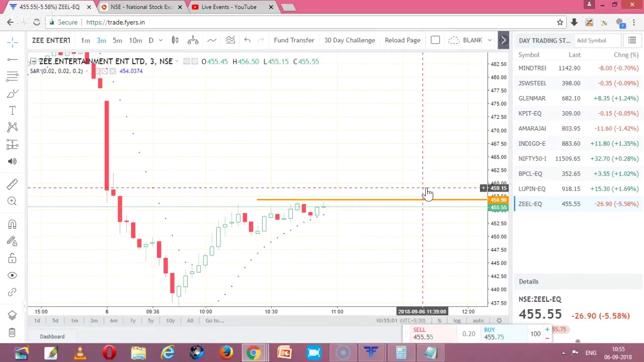Select the trend line drawing tool
The height and width of the screenshot is (362, 644).
(x=13, y=60)
